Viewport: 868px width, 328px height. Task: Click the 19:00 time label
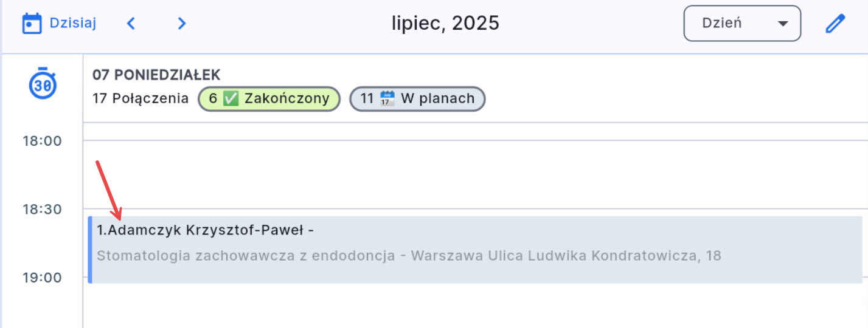point(43,278)
